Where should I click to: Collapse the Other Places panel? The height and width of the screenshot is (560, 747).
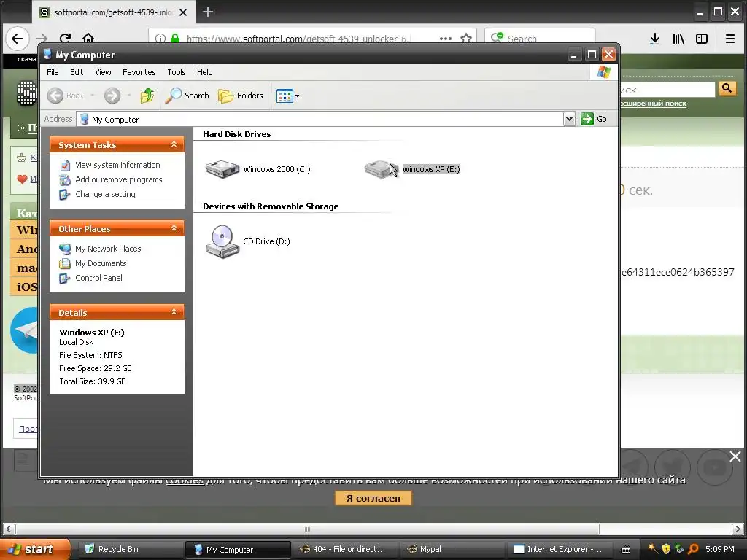click(174, 228)
